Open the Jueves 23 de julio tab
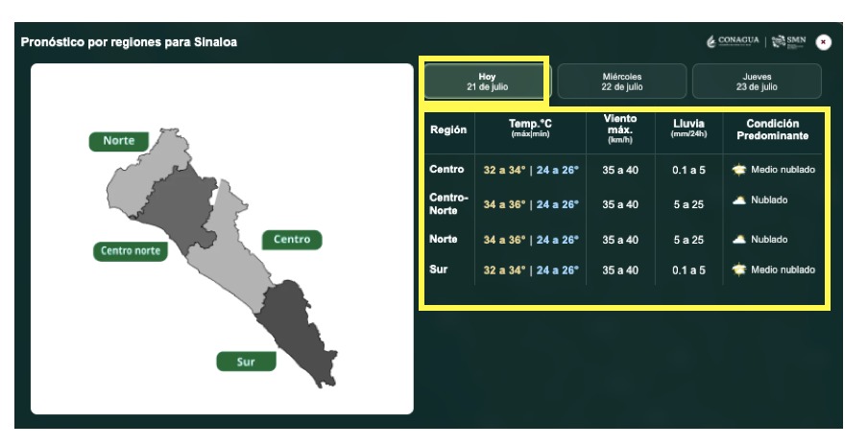The image size is (868, 446). click(757, 82)
